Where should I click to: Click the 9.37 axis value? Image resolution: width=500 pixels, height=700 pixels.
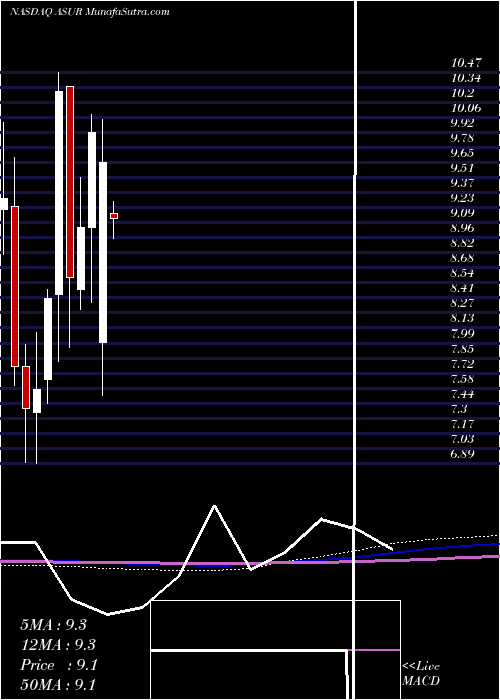tap(462, 183)
